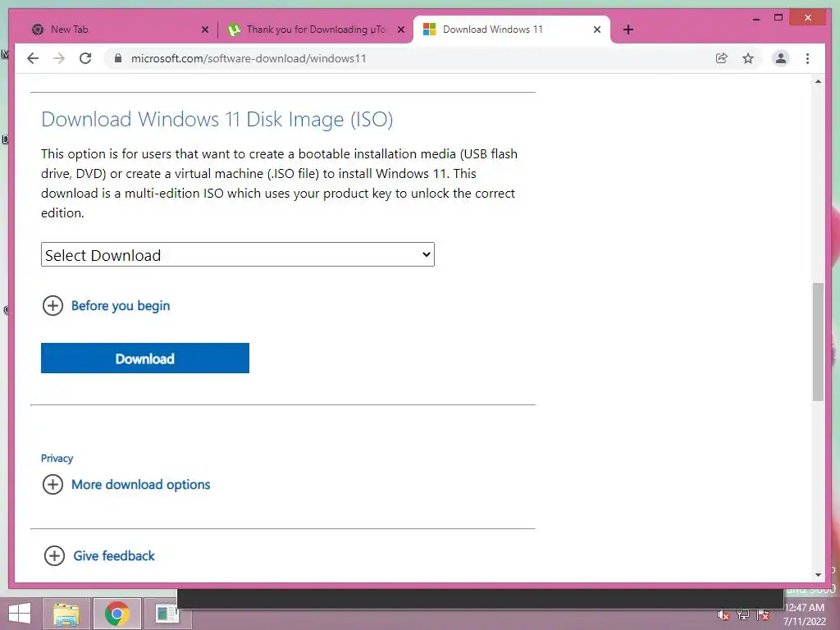Switch to the New Tab tab

click(115, 30)
